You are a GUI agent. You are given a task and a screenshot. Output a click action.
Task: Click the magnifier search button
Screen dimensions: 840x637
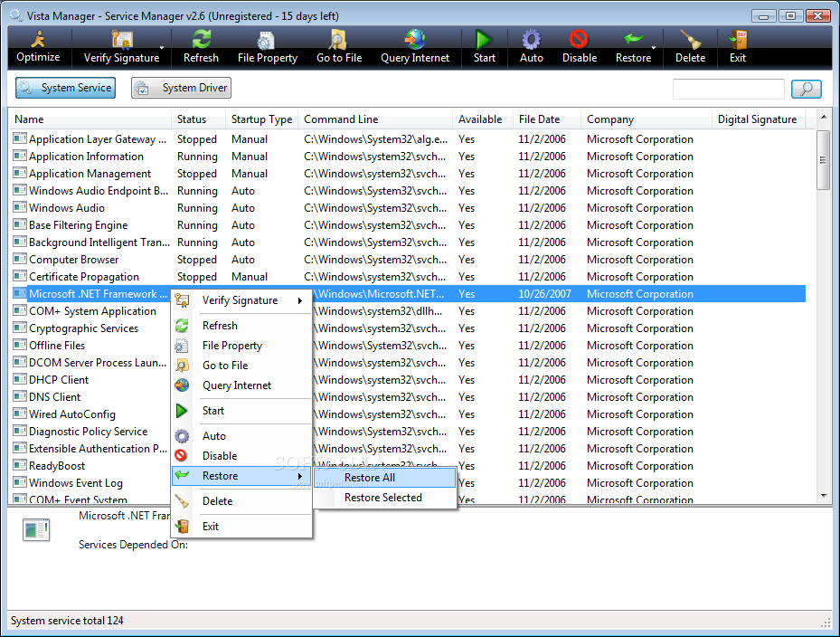tap(807, 89)
